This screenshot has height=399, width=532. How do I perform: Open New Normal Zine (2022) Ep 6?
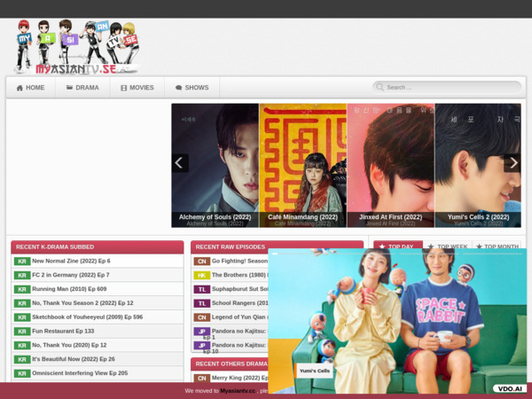(71, 262)
